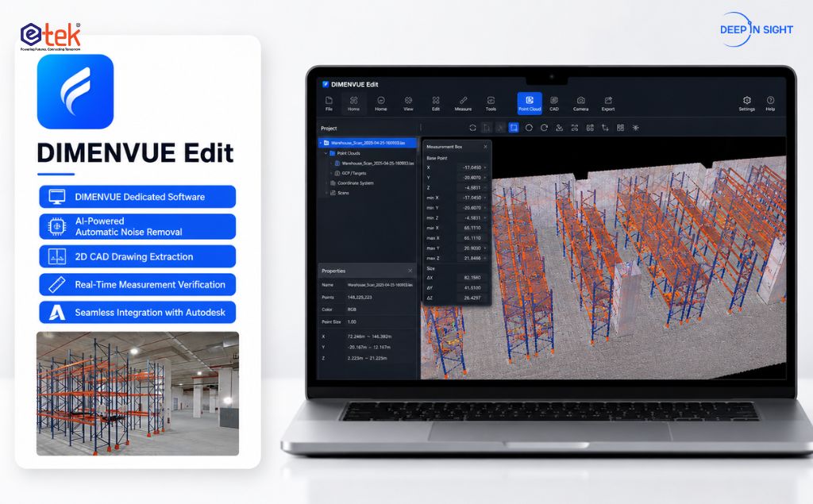This screenshot has width=813, height=504.
Task: Click Seamless Integration with Autodesk button
Action: click(137, 313)
